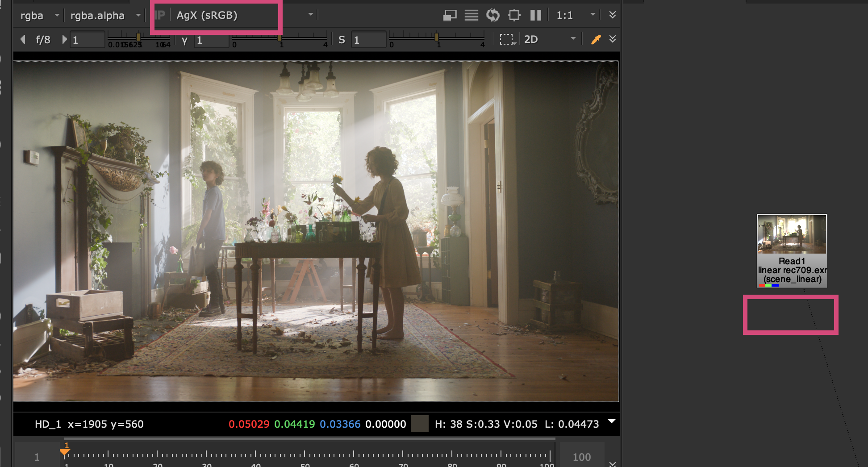
Task: Open the AgX (sRGB) view transform dropdown
Action: tap(244, 16)
